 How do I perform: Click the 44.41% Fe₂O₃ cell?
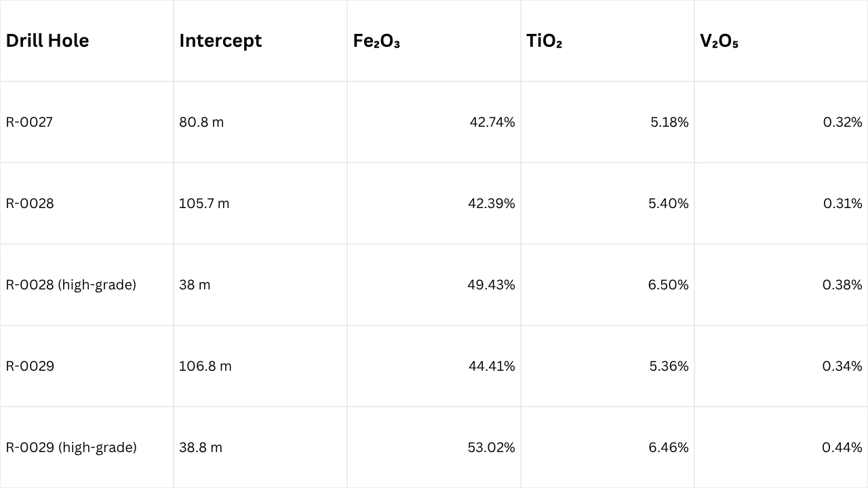coord(491,366)
